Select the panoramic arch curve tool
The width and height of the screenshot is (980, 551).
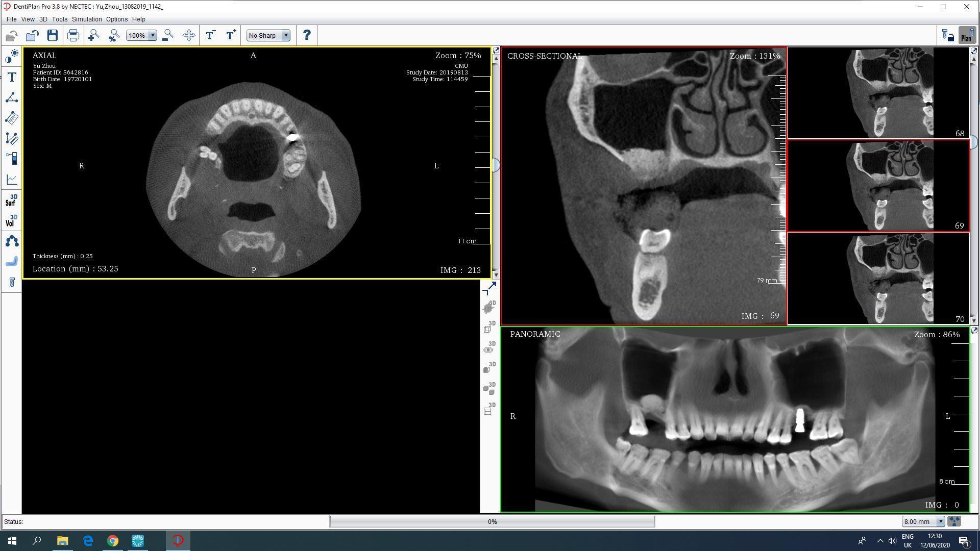[12, 241]
